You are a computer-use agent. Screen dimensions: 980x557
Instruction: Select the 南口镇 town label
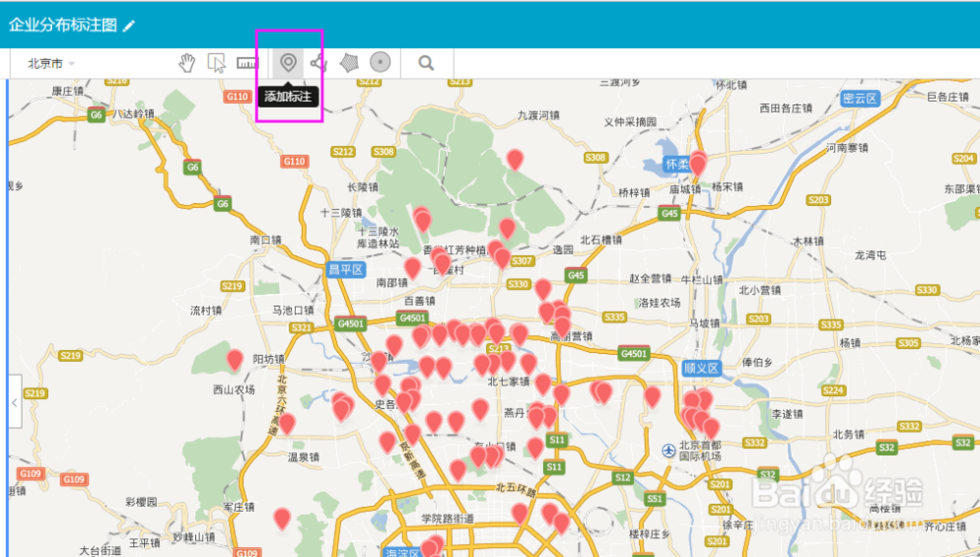(266, 240)
